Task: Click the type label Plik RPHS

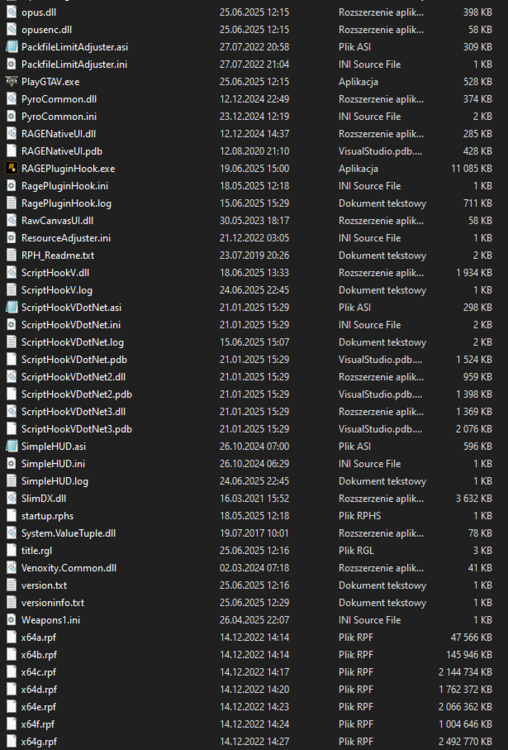Action: (x=360, y=516)
